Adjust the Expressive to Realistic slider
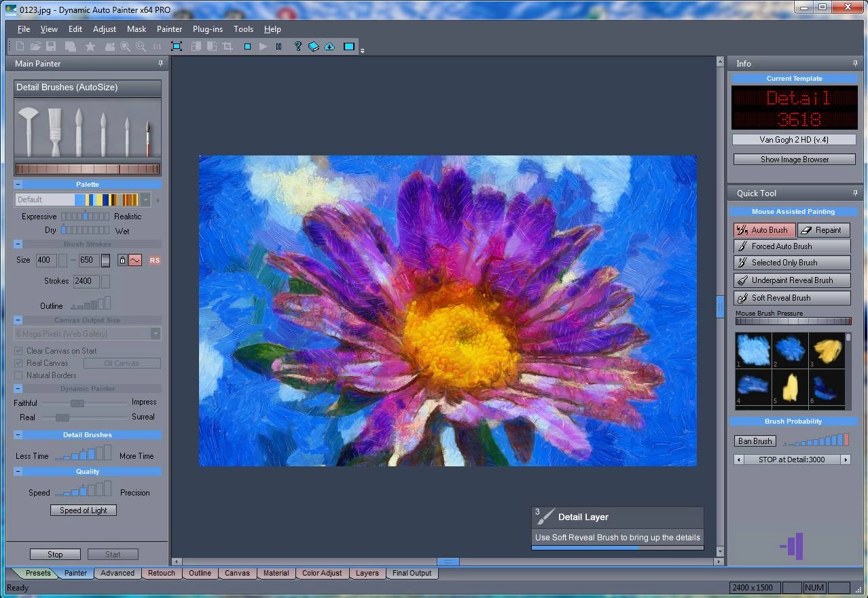This screenshot has width=868, height=598. (85, 217)
